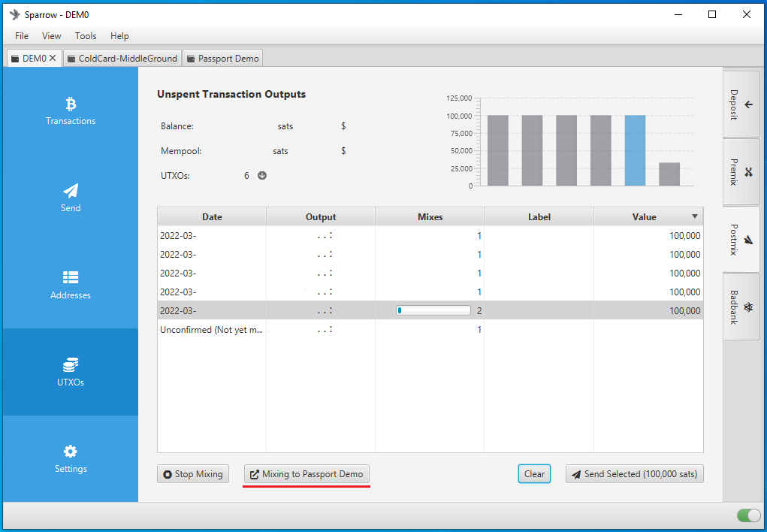Switch to the Deposit account tab

pos(741,104)
